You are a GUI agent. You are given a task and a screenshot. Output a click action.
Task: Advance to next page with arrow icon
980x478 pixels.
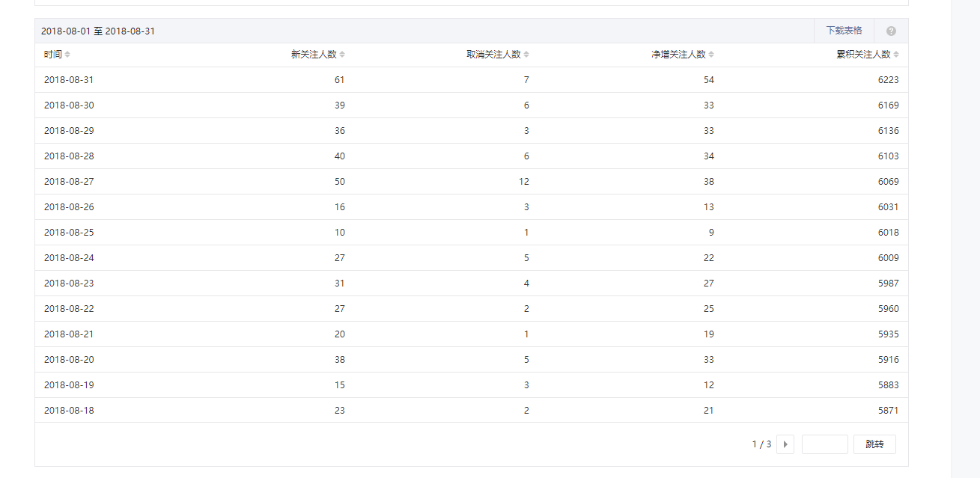click(x=785, y=444)
